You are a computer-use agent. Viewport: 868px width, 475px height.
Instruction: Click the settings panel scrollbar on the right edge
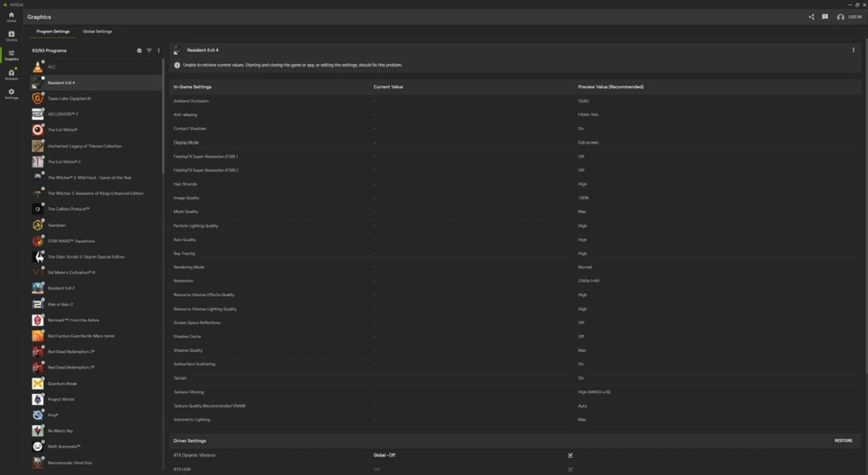pyautogui.click(x=866, y=206)
